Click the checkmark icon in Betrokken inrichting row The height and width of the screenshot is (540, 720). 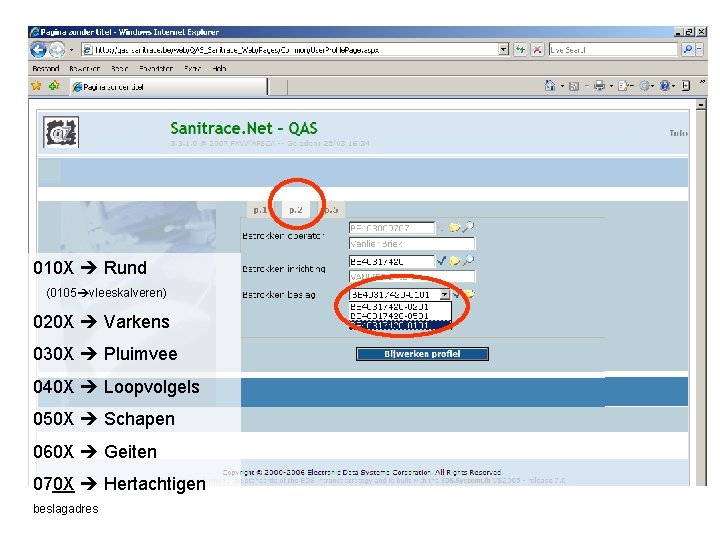[441, 261]
